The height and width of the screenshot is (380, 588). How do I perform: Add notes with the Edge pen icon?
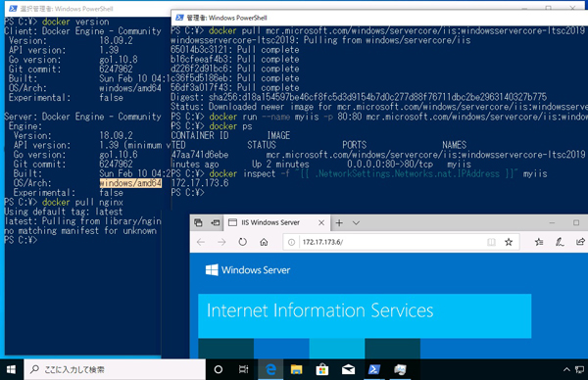(560, 242)
